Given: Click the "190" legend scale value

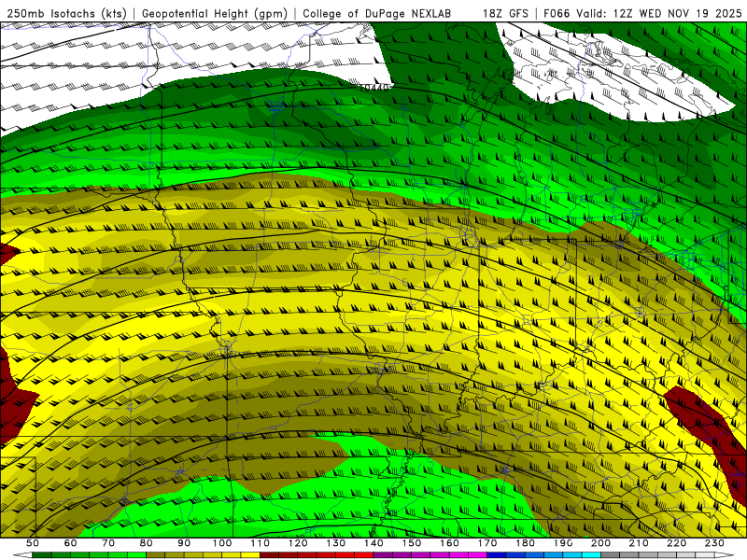Looking at the screenshot, I should pos(563,543).
